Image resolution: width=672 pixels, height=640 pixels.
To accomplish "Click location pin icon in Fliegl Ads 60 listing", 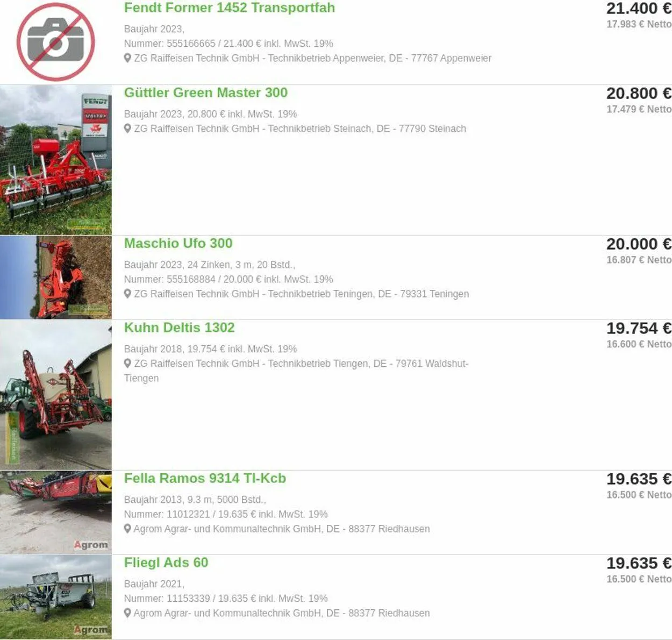I will 127,613.
